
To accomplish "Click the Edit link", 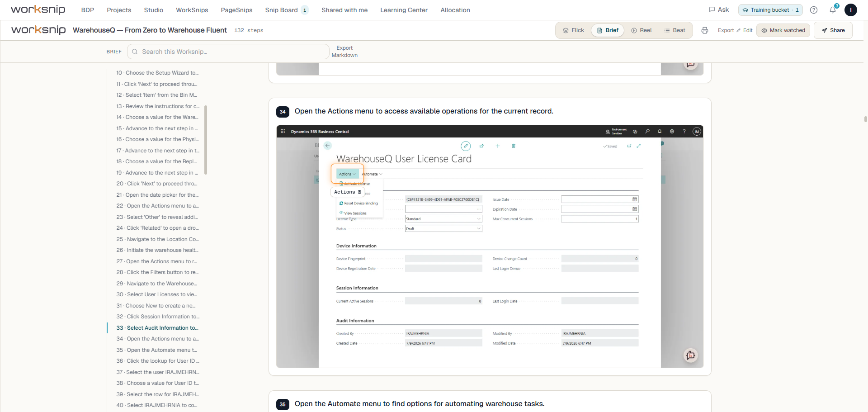I will click(x=745, y=30).
